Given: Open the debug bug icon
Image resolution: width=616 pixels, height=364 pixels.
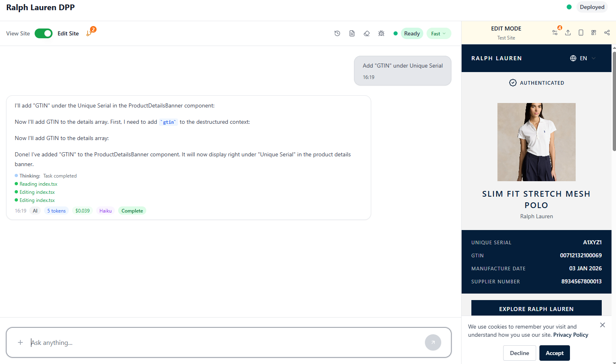Looking at the screenshot, I should coord(381,33).
